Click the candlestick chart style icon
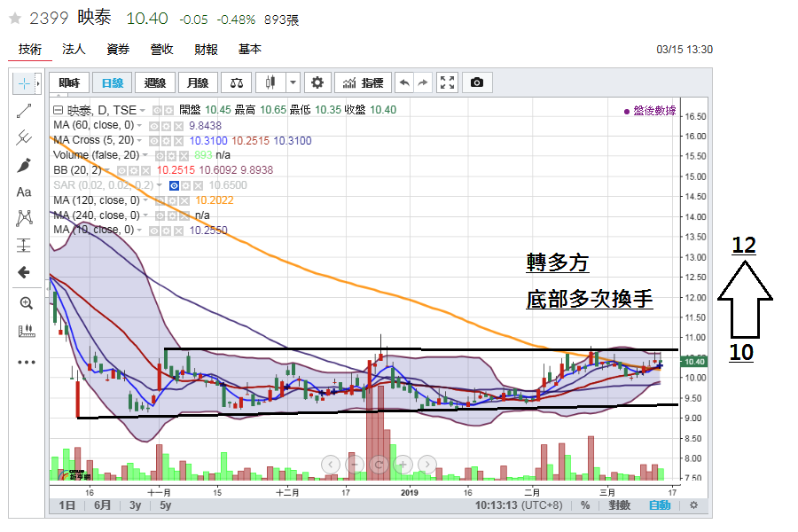 (x=270, y=82)
